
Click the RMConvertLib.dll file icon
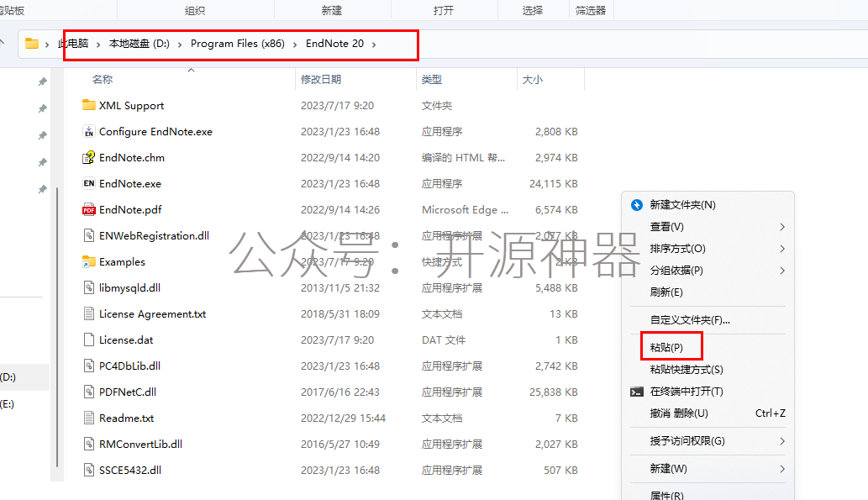coord(88,444)
